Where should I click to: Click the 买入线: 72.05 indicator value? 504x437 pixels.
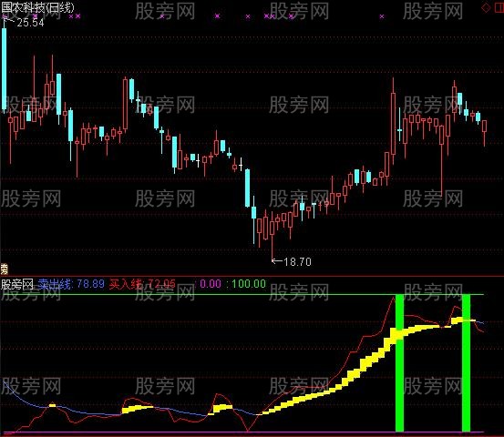(x=142, y=284)
